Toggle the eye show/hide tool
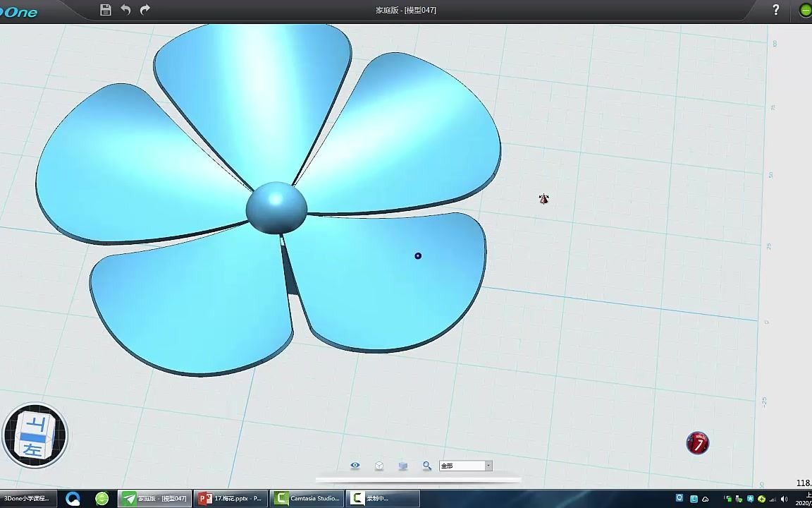812x508 pixels. pos(355,466)
